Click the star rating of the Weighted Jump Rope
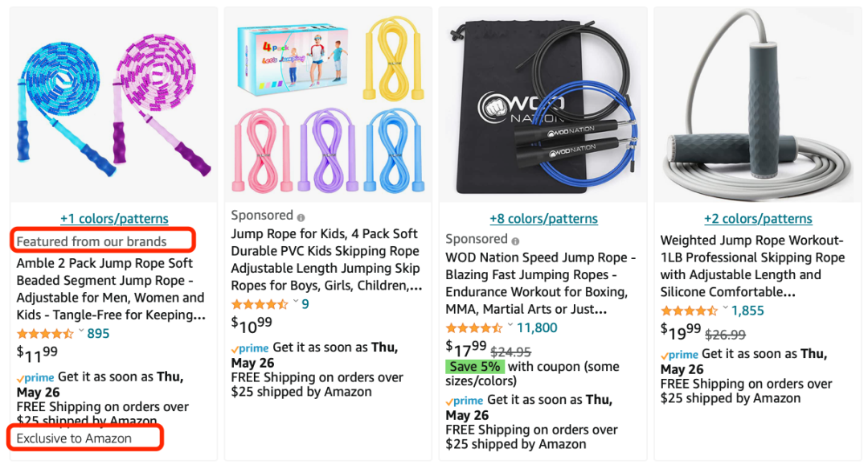 (689, 311)
